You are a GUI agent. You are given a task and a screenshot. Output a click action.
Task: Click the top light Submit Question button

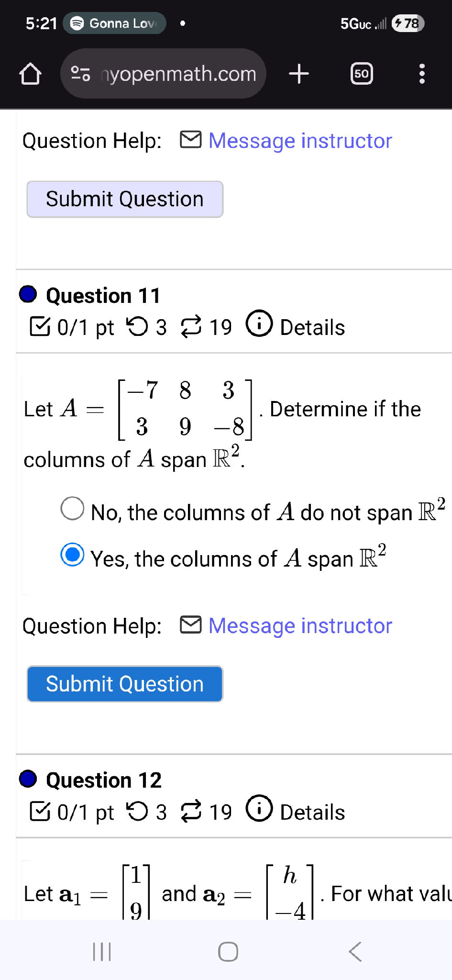125,199
